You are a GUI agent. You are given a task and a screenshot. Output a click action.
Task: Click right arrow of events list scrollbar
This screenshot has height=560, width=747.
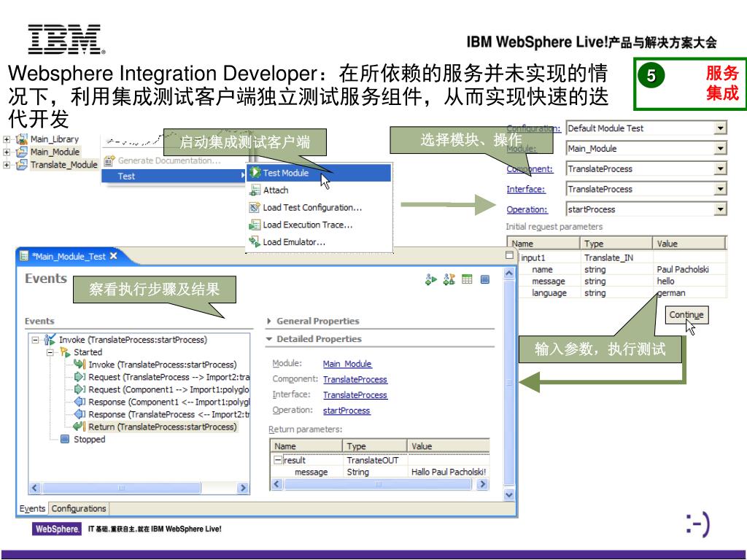point(243,488)
